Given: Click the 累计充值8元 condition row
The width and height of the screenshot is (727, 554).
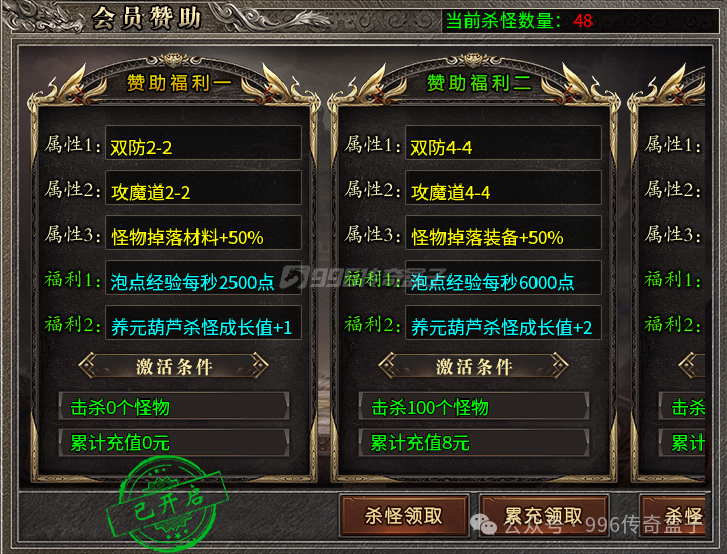Looking at the screenshot, I should tap(474, 442).
